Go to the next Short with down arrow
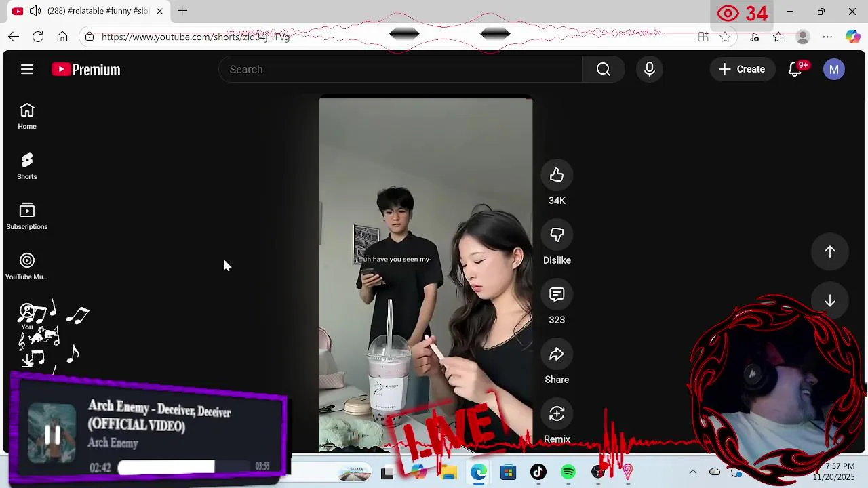 [x=830, y=301]
